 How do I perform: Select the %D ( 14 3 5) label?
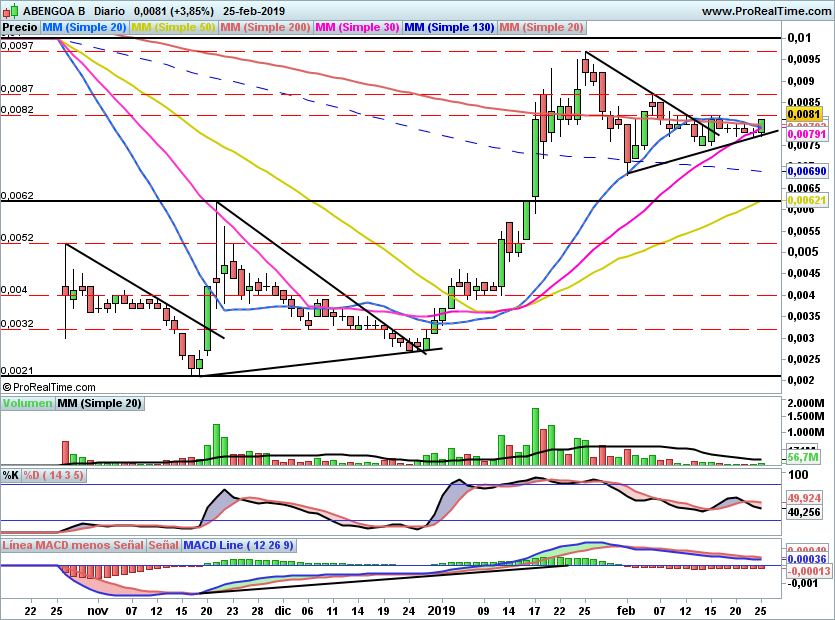[54, 475]
